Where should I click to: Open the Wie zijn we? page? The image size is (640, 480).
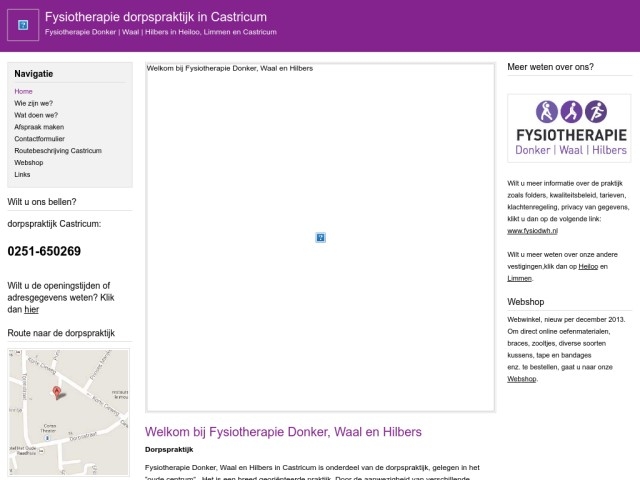pyautogui.click(x=34, y=103)
